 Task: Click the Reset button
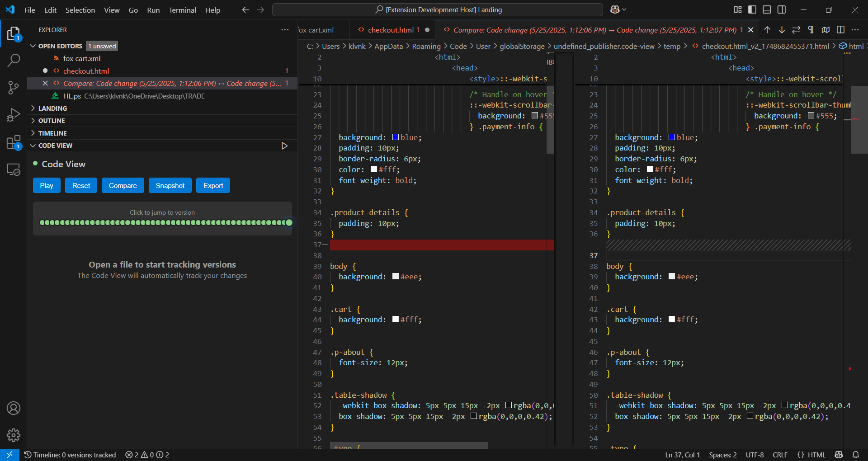click(81, 185)
